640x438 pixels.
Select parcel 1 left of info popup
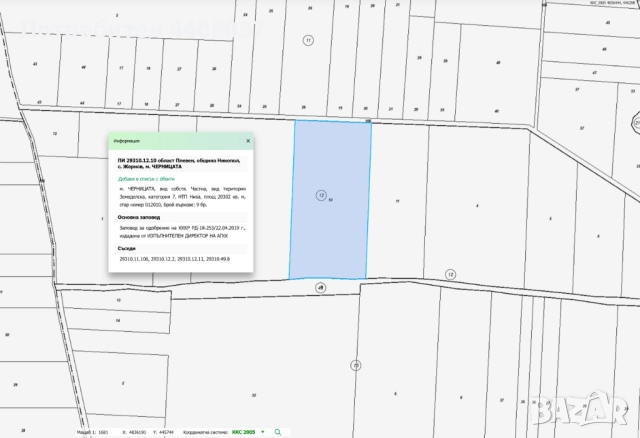pos(102,216)
